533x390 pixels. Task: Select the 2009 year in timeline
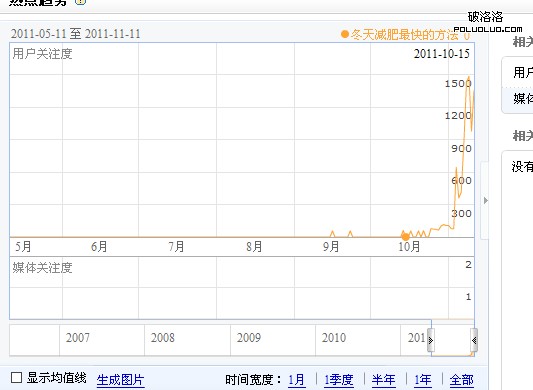248,338
